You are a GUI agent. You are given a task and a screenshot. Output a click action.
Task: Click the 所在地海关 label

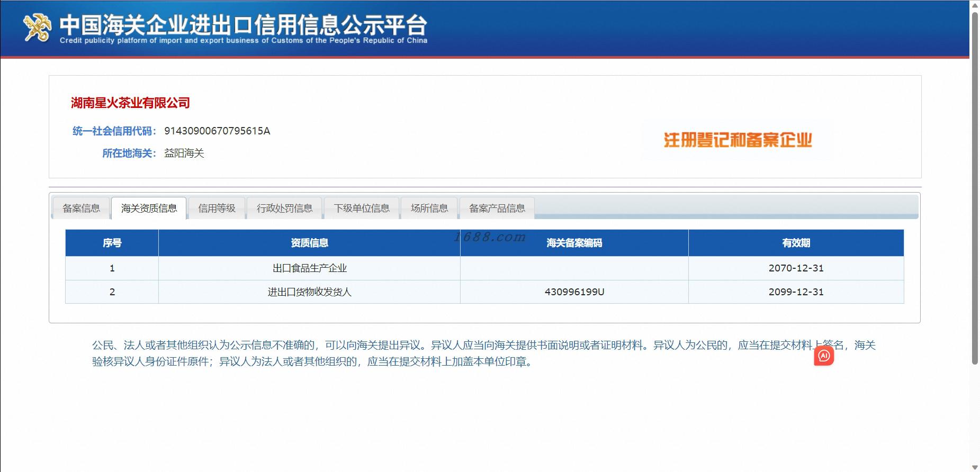point(129,153)
